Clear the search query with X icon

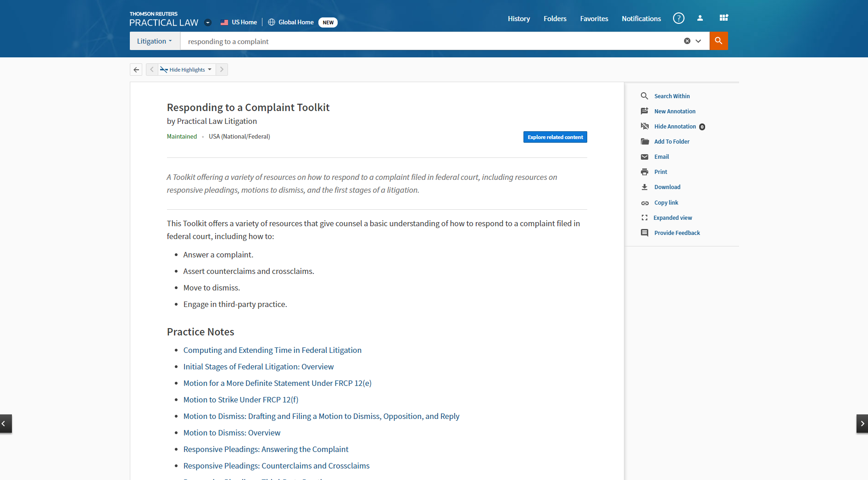click(687, 41)
